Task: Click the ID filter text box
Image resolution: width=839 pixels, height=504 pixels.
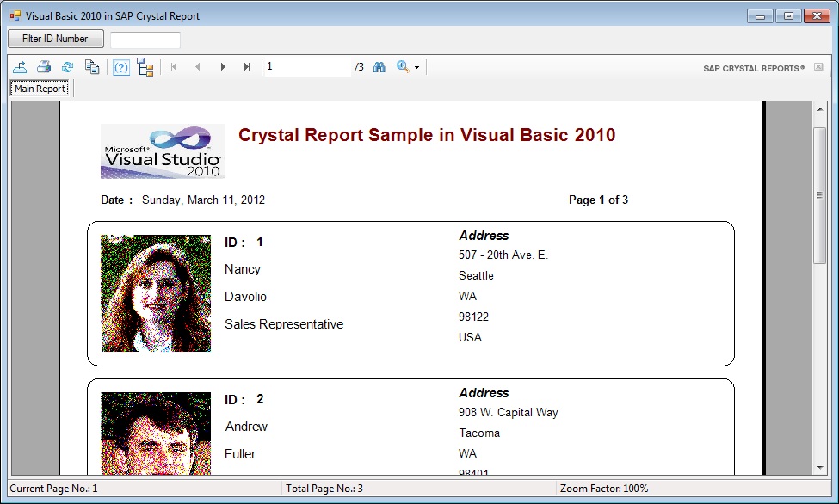Action: 145,40
